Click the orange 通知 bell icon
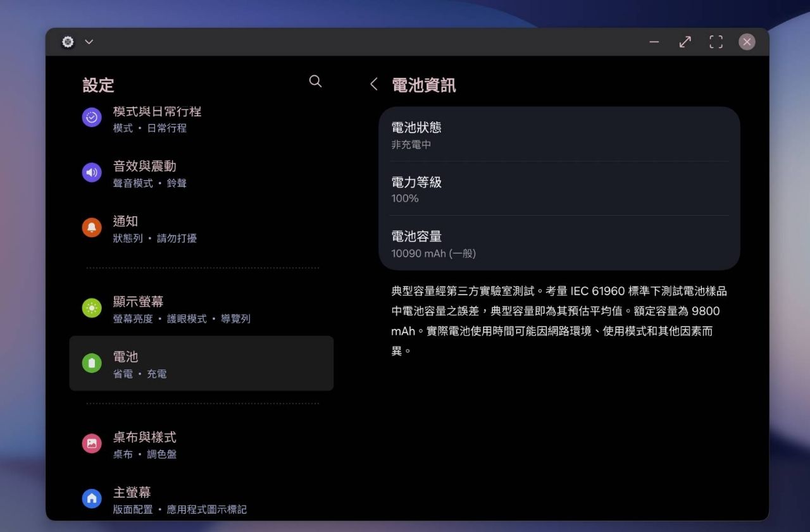The image size is (810, 532). tap(92, 228)
